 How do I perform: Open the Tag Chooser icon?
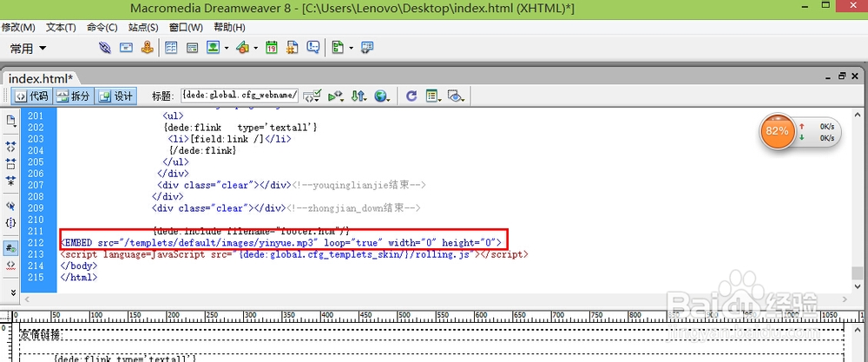pyautogui.click(x=367, y=48)
